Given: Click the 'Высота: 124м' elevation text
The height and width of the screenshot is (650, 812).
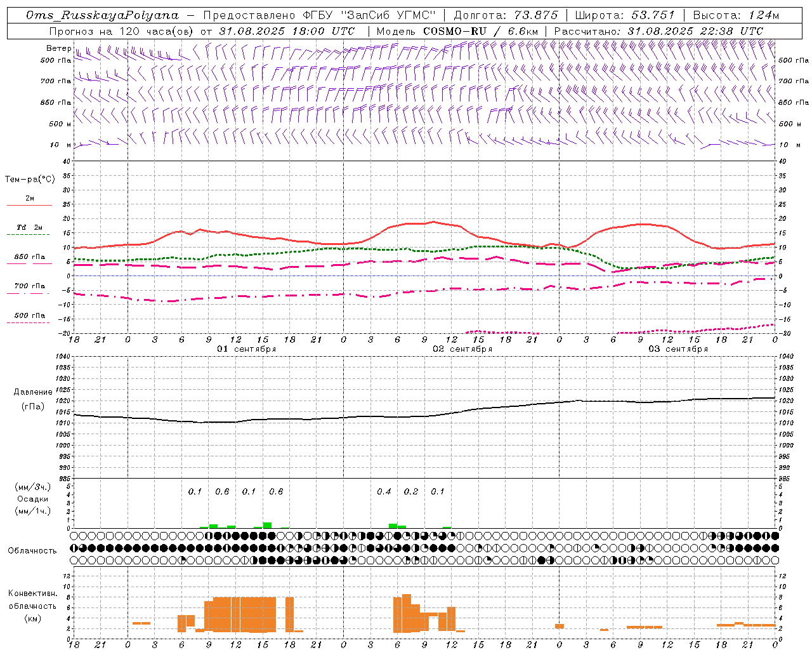Looking at the screenshot, I should (x=736, y=15).
